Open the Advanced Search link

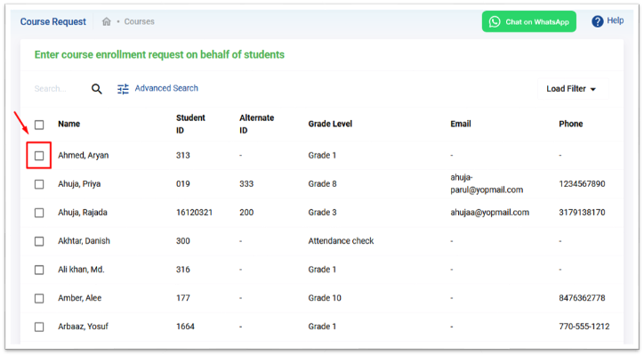tap(166, 88)
